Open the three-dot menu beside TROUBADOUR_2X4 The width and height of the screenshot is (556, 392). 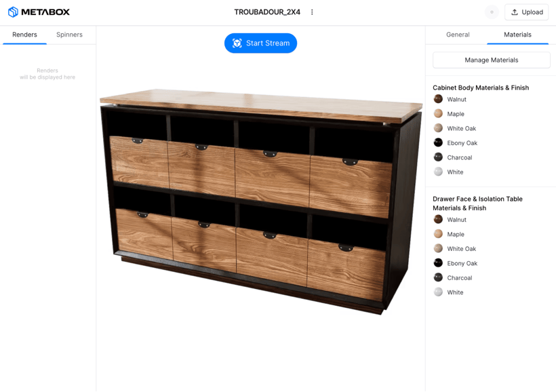point(312,12)
